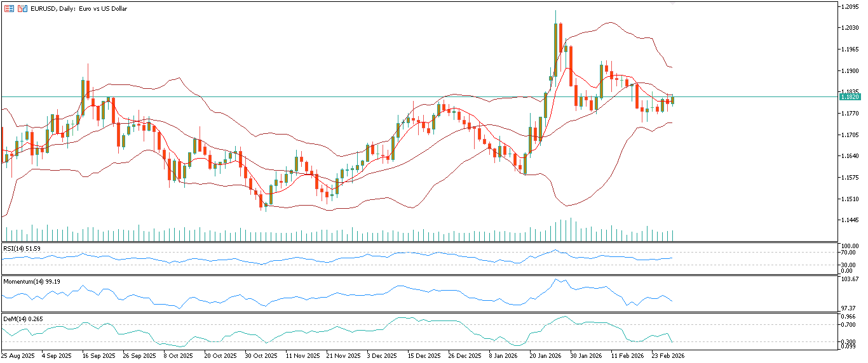Click the 25 Aug 2025 date label

17,356
